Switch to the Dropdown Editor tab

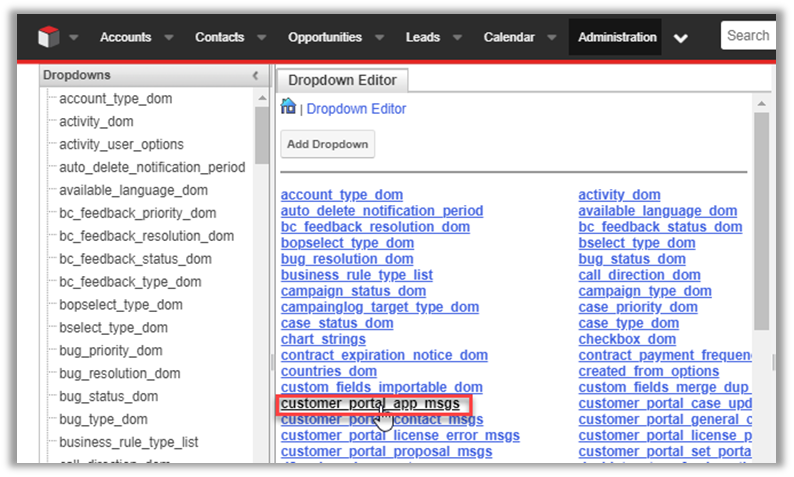342,80
